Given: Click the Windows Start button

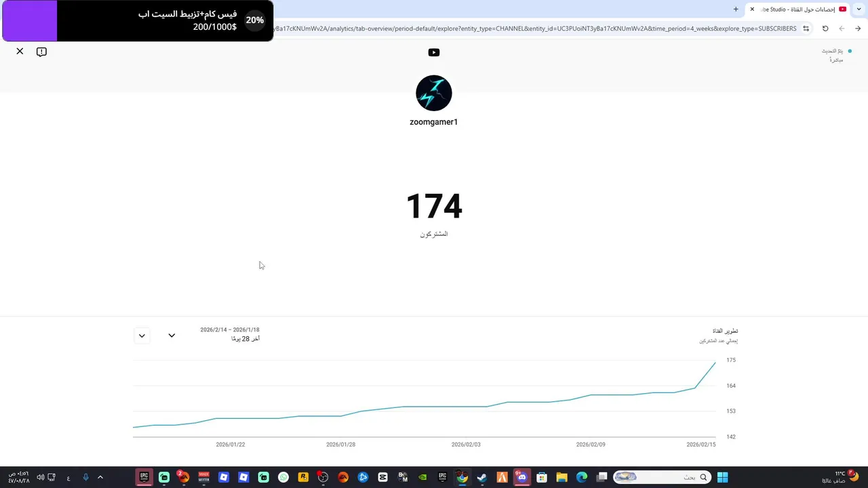Looking at the screenshot, I should pyautogui.click(x=723, y=477).
